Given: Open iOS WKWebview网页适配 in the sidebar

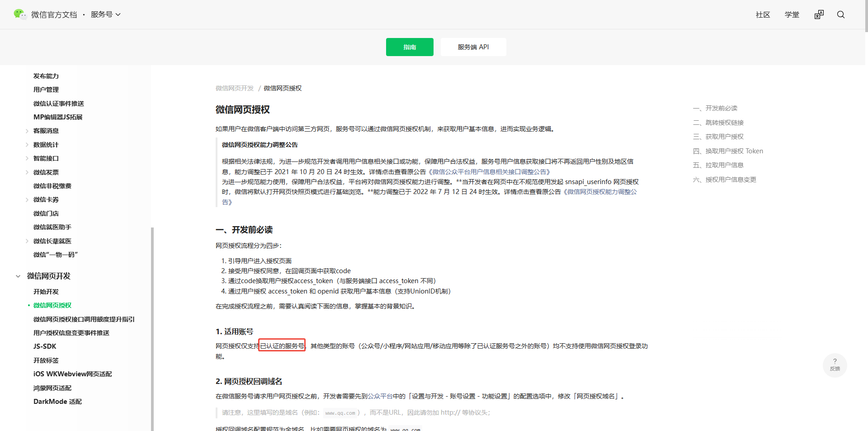Looking at the screenshot, I should tap(73, 374).
